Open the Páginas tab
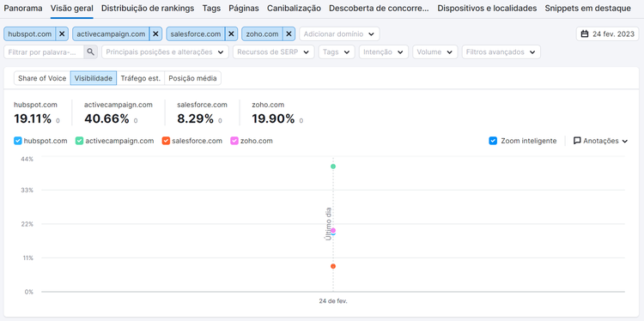The width and height of the screenshot is (644, 321). click(244, 9)
